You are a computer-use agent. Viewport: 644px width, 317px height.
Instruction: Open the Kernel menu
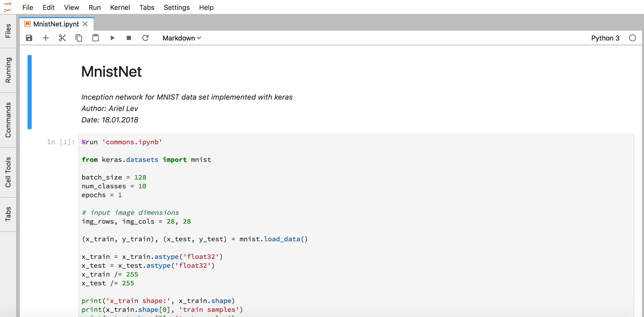(120, 8)
